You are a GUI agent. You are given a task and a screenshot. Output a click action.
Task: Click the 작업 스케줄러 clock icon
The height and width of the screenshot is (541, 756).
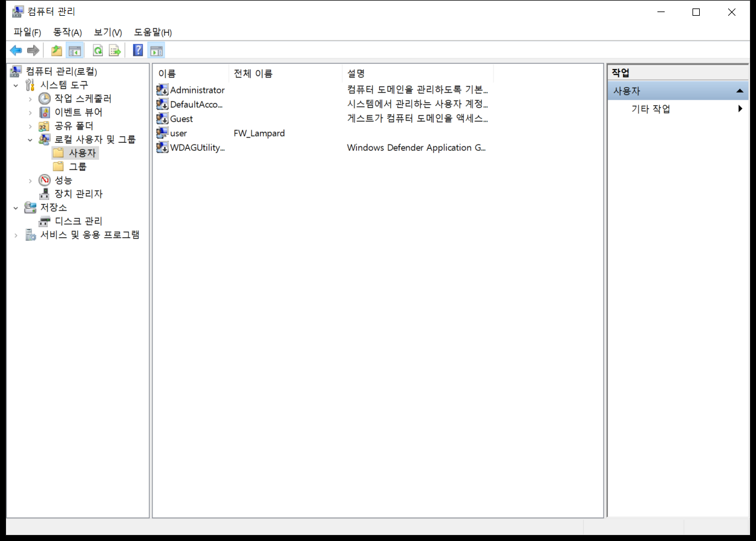tap(45, 98)
